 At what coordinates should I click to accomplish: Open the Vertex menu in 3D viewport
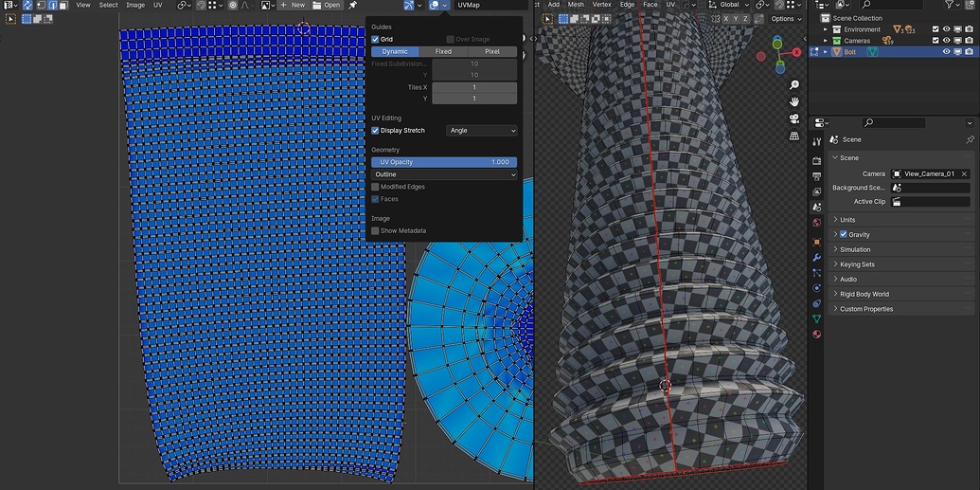(602, 5)
